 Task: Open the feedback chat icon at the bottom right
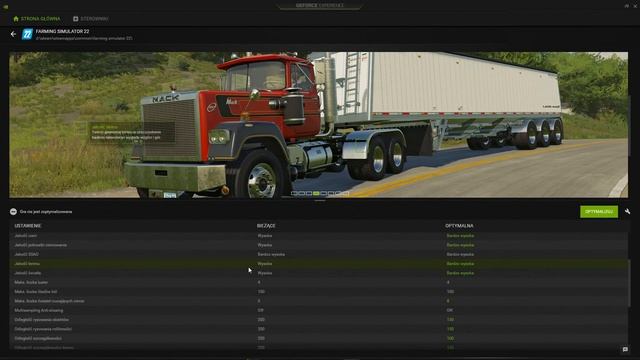[625, 349]
